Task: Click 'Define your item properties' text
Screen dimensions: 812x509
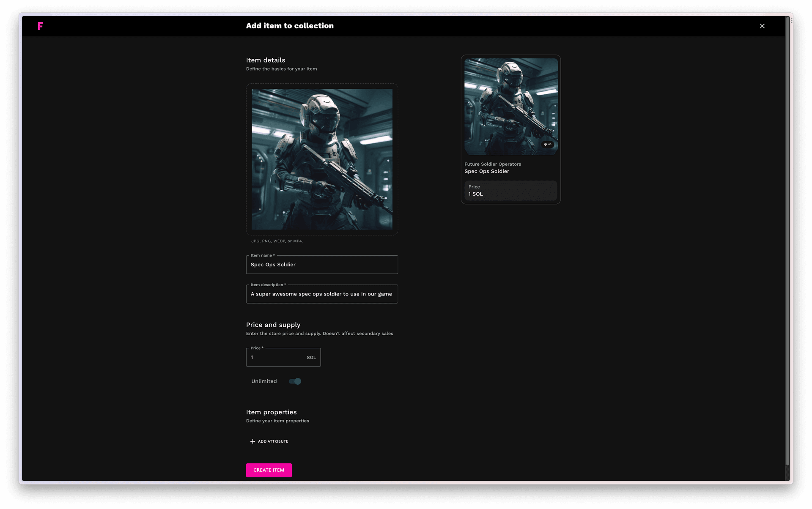Action: click(x=277, y=421)
